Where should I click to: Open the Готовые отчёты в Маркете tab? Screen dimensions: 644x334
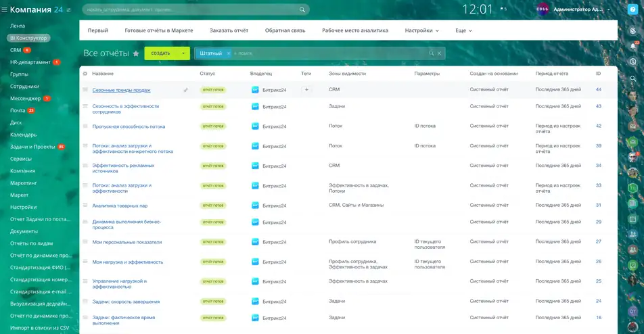[159, 30]
